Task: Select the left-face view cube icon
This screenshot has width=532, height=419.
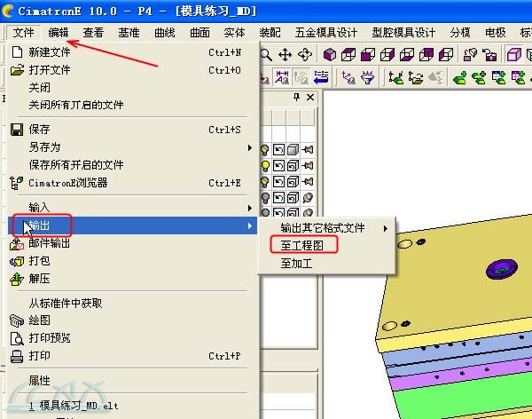Action: click(446, 54)
